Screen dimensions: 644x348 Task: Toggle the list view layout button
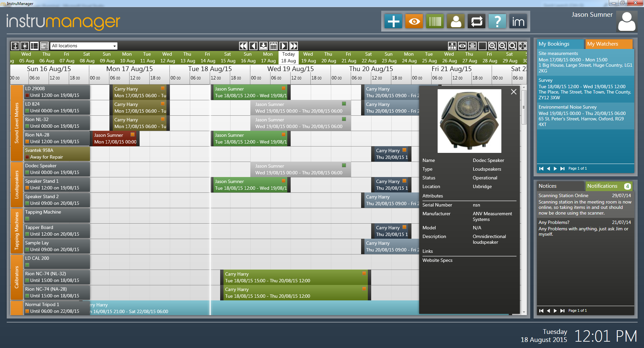click(x=34, y=46)
